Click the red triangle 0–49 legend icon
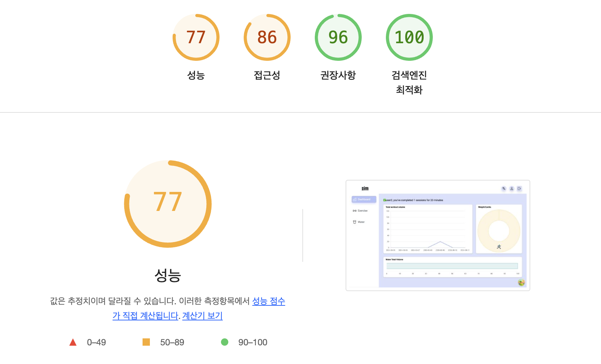601x364 pixels. pyautogui.click(x=73, y=342)
